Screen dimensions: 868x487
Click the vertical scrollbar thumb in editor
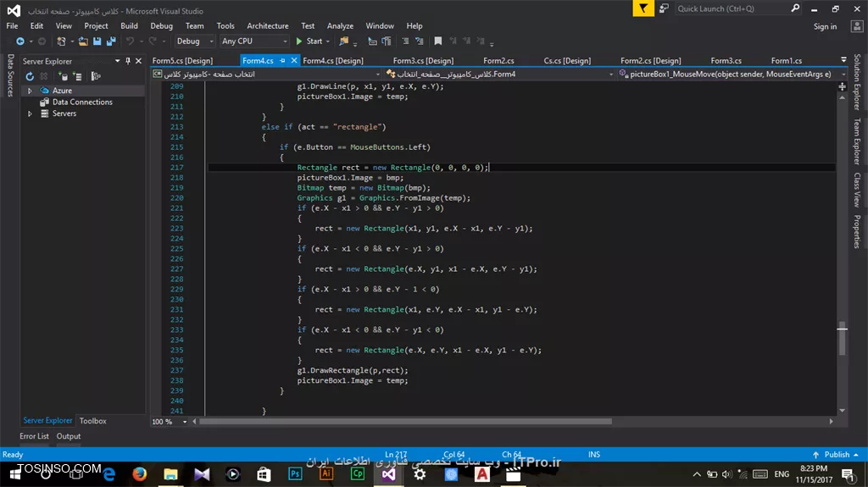pyautogui.click(x=842, y=338)
